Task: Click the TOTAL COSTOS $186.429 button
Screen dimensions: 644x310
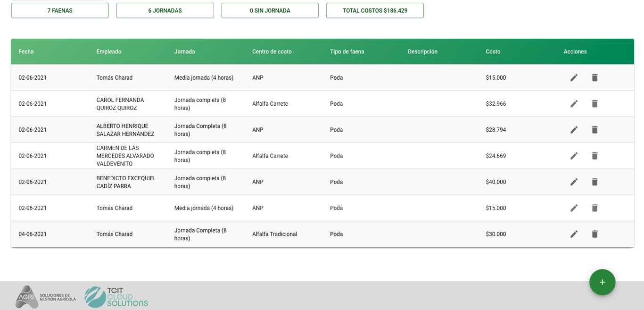Action: pos(375,10)
